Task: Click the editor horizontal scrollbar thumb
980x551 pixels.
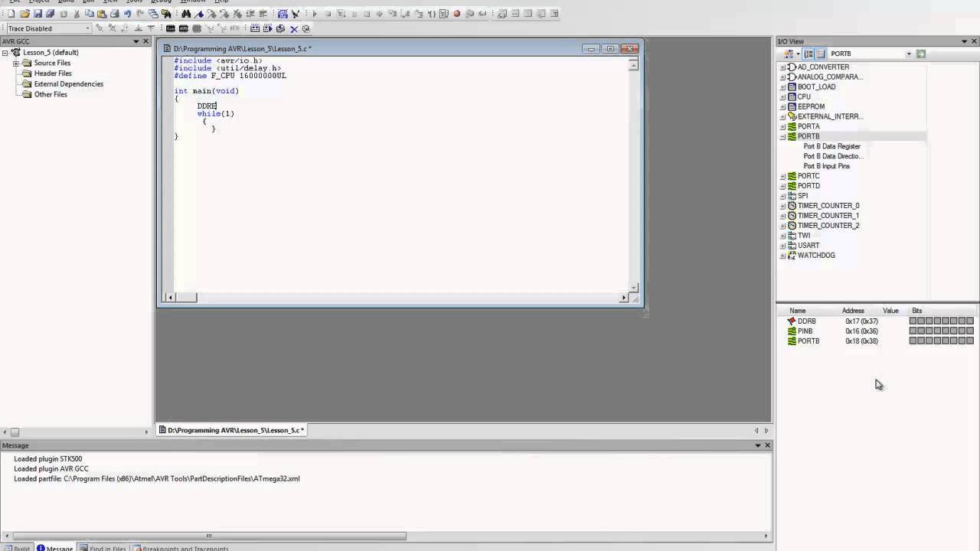Action: point(186,298)
